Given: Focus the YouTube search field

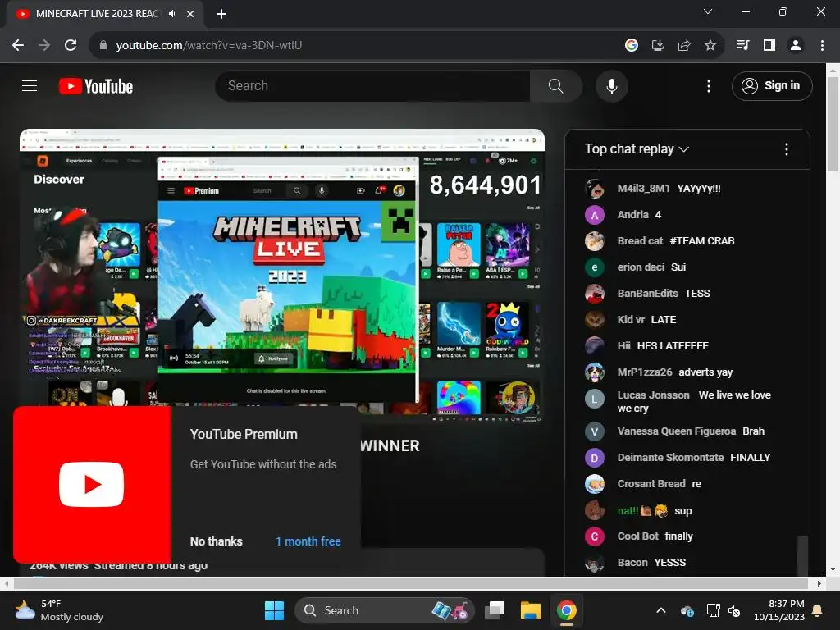Looking at the screenshot, I should click(372, 85).
